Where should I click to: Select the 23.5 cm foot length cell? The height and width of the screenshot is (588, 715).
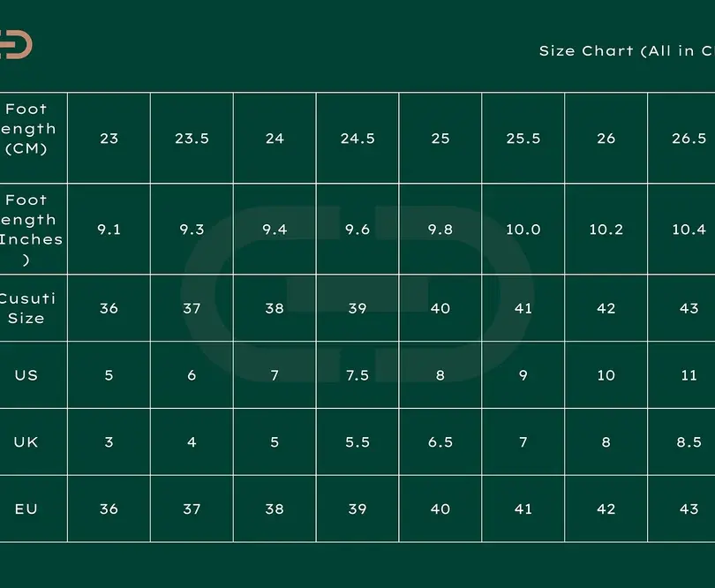click(192, 139)
